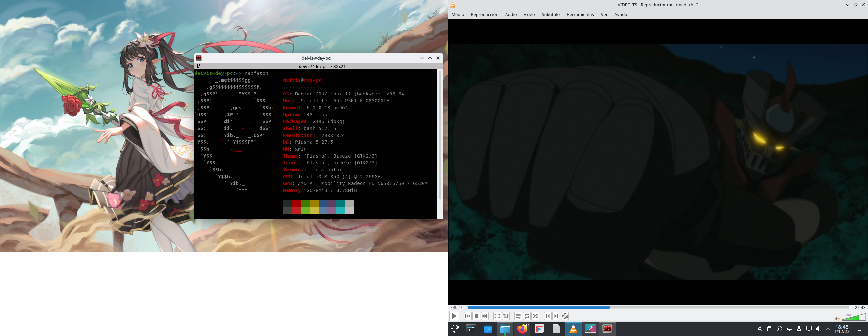
Task: Open the pink-teal app in taskbar
Action: click(x=590, y=328)
